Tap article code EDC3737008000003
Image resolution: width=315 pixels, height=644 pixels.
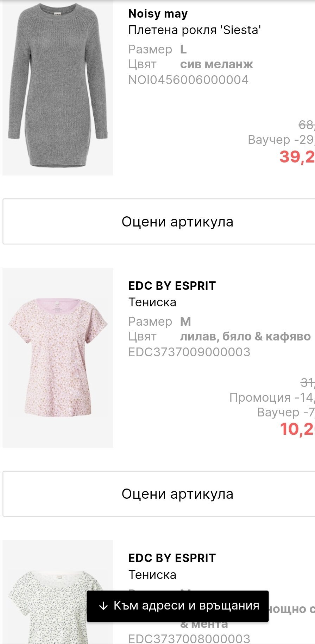(189, 638)
